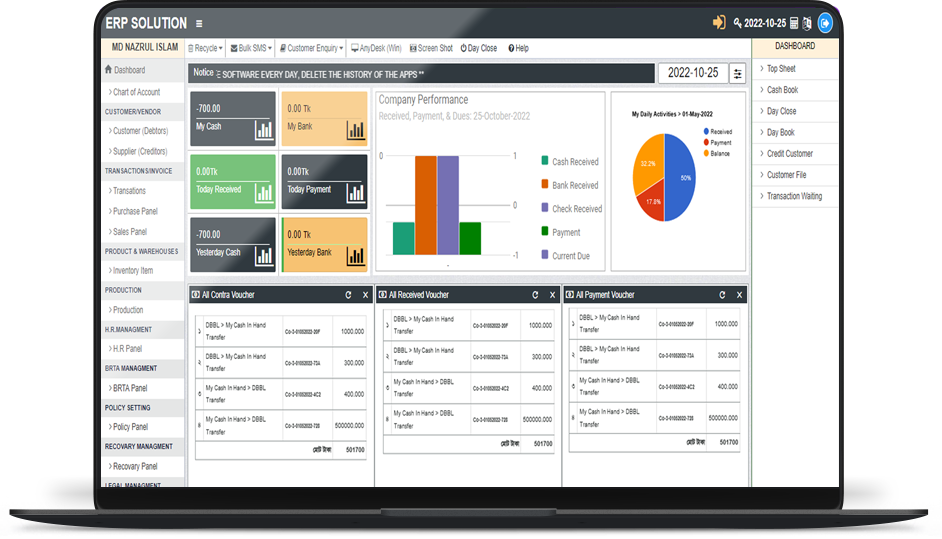This screenshot has width=942, height=539.
Task: Click the Day Close toolbar button
Action: point(478,48)
